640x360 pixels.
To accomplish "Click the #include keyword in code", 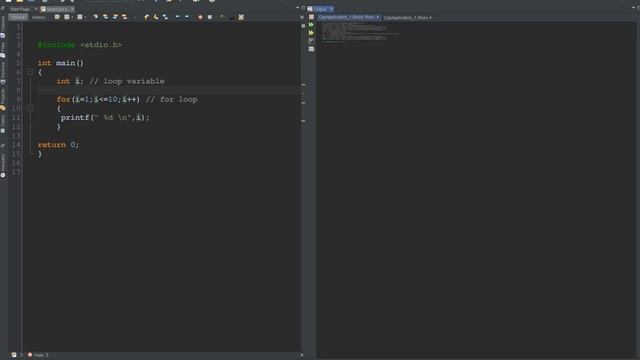I will [56, 45].
